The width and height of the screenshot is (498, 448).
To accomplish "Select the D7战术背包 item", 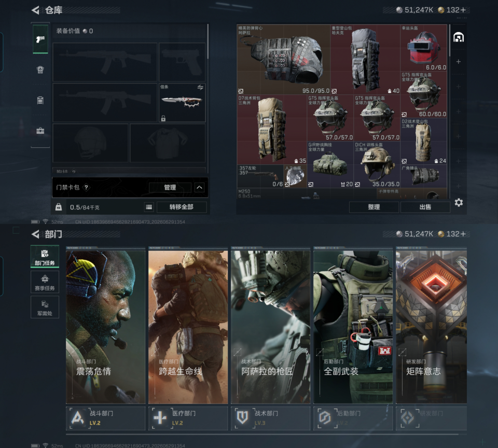I will (x=272, y=130).
